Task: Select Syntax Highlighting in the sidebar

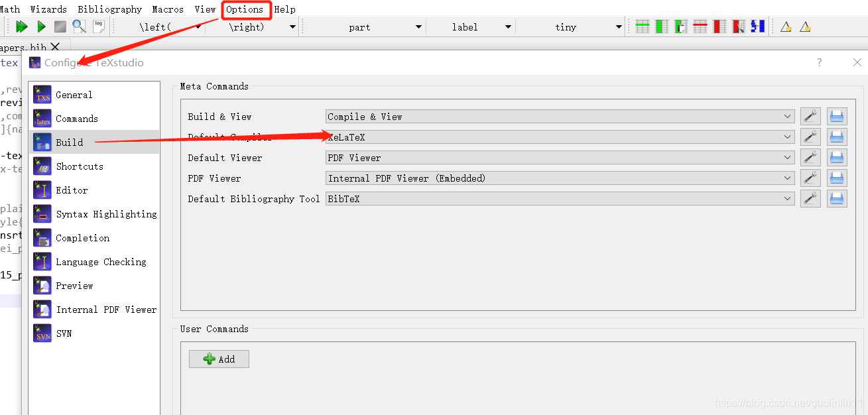Action: 95,214
